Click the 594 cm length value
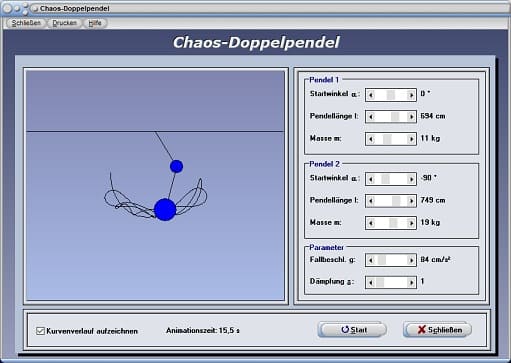The height and width of the screenshot is (363, 511). (x=433, y=116)
